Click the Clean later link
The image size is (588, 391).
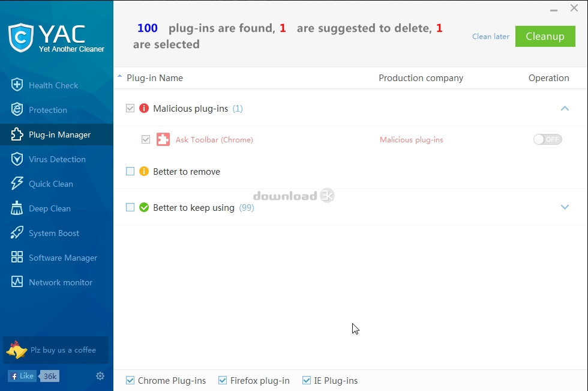491,37
